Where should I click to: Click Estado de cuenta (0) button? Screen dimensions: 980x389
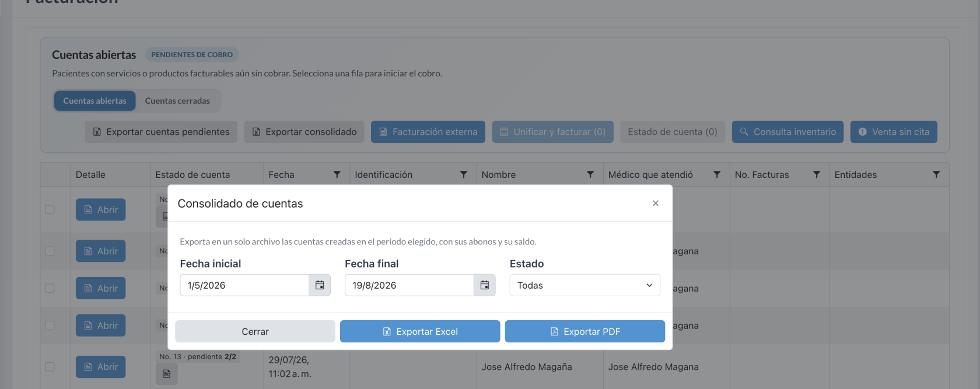coord(673,132)
